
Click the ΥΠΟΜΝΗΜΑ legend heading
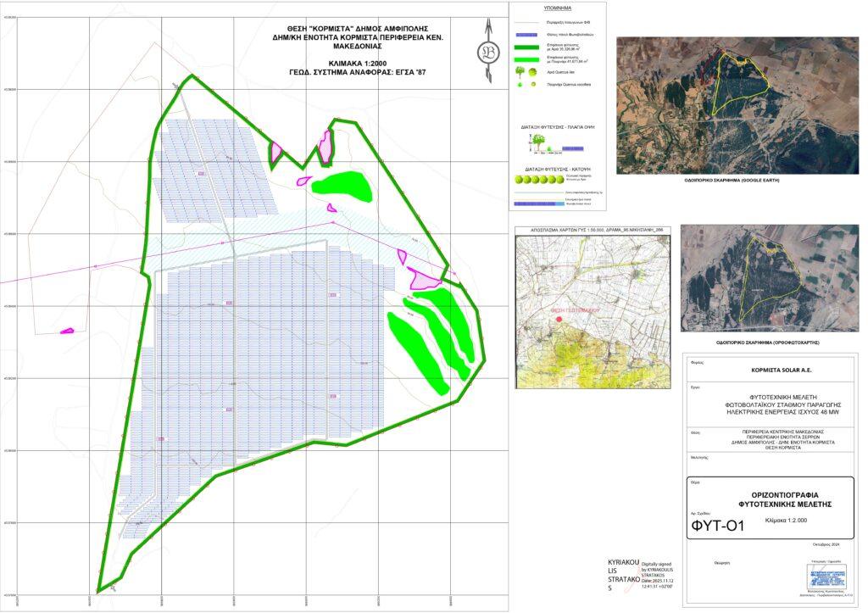(x=559, y=8)
